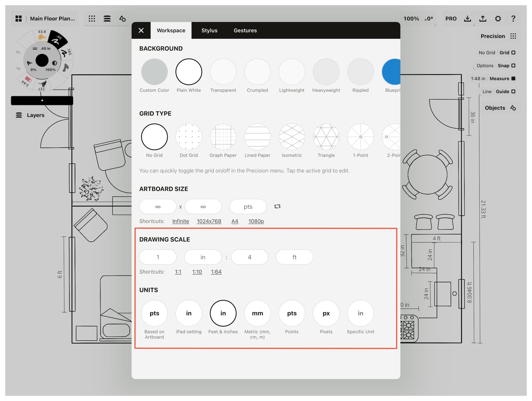532x401 pixels.
Task: Open drawing scale ft unit selector
Action: (x=294, y=257)
